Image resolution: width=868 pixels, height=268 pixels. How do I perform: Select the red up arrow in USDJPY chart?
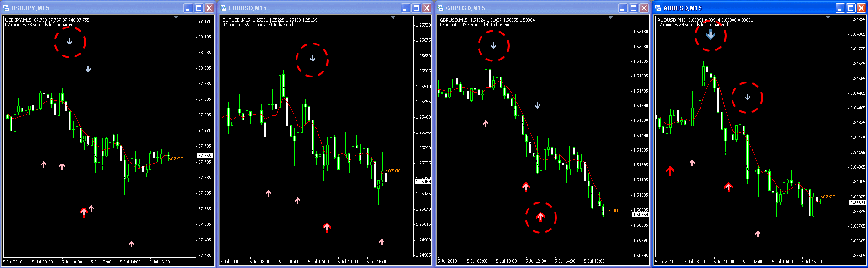(84, 212)
